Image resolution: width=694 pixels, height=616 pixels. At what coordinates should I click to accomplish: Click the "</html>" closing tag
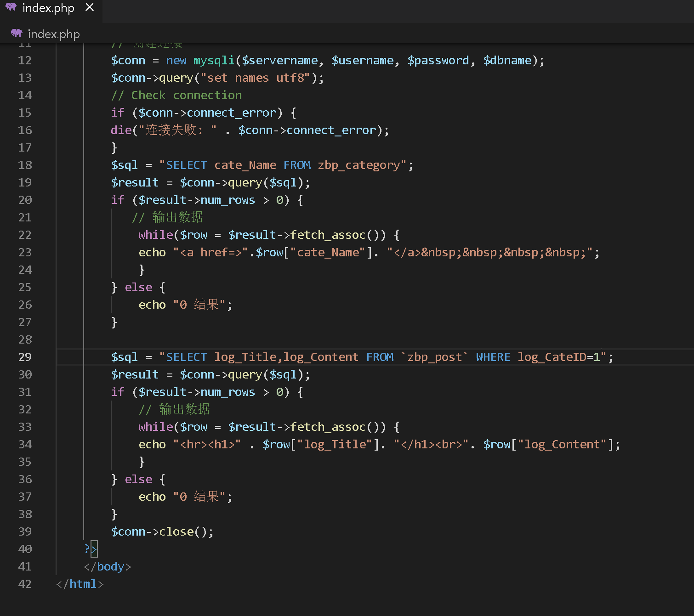tap(80, 584)
